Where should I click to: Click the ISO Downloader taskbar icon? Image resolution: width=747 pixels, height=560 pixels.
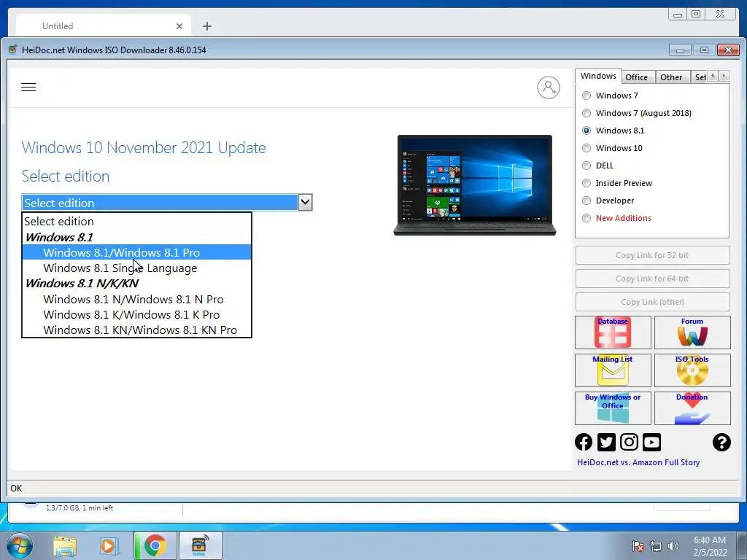pyautogui.click(x=201, y=545)
